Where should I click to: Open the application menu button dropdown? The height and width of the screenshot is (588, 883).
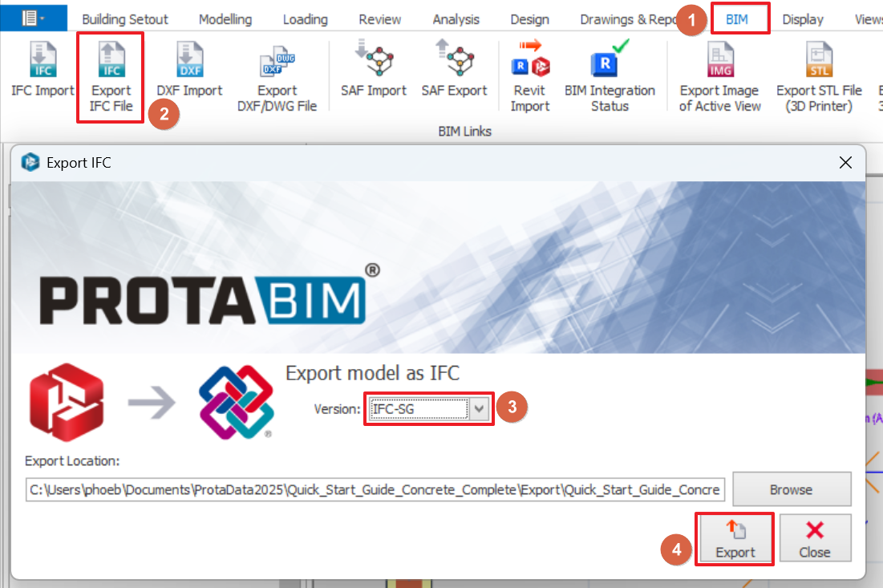(33, 18)
